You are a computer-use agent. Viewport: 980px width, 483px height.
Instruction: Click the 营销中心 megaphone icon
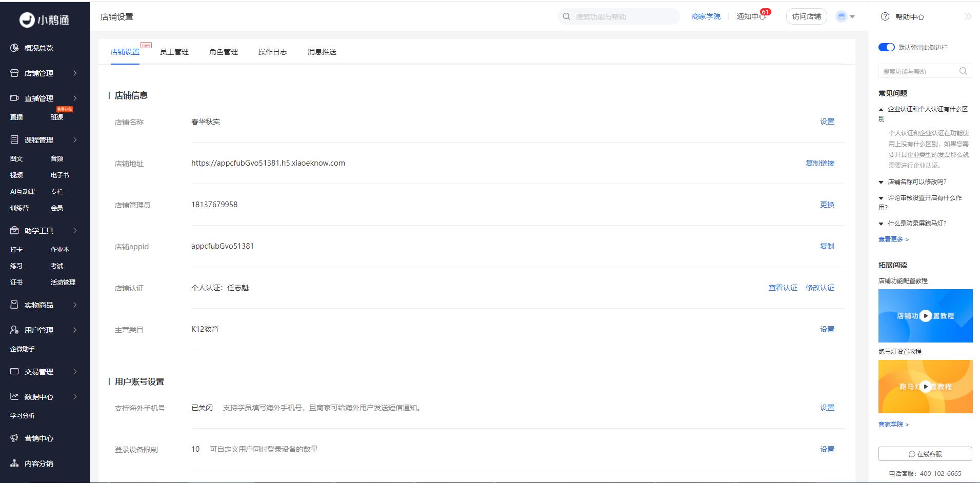point(14,438)
